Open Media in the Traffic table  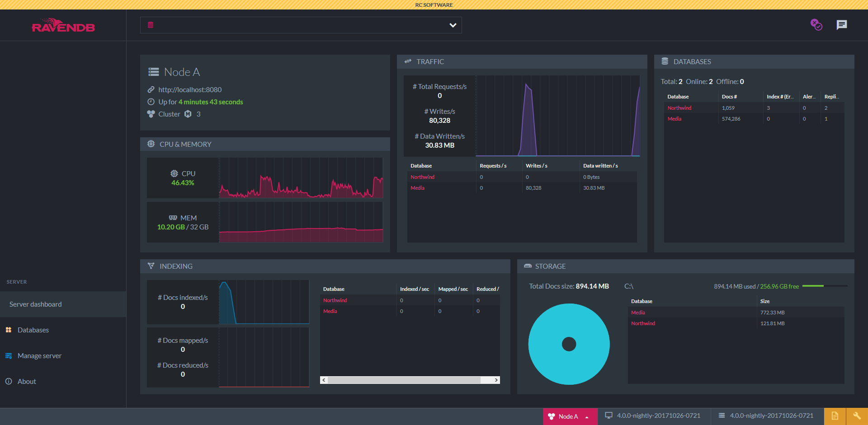[417, 188]
